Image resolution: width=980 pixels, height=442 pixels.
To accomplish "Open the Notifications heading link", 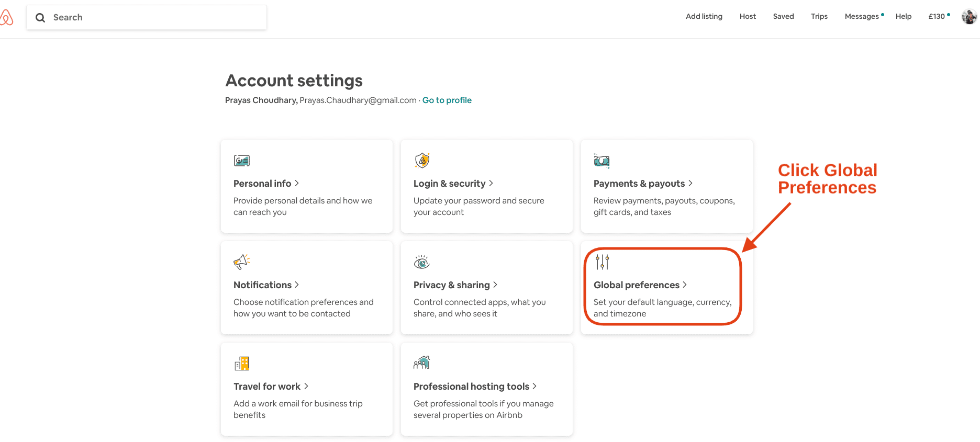I will tap(263, 285).
